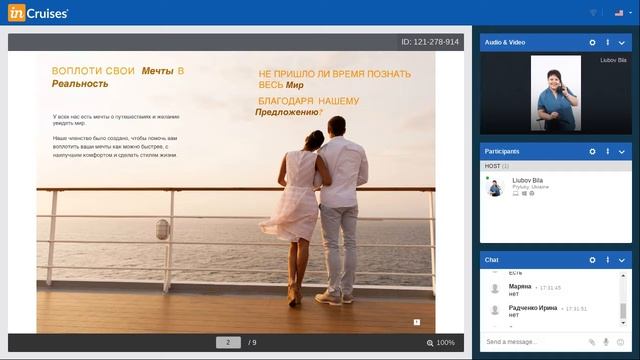Collapse the Audio & Video panel
The image size is (640, 360).
point(622,43)
